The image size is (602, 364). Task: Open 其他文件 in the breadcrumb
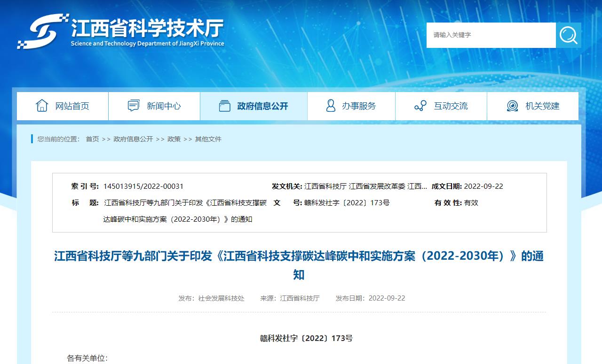[208, 139]
